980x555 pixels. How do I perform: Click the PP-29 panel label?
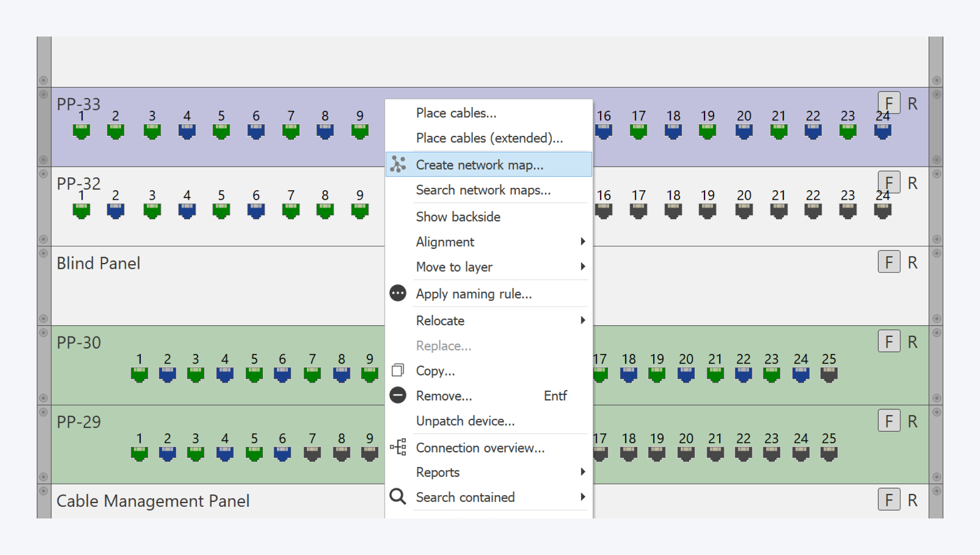(79, 422)
